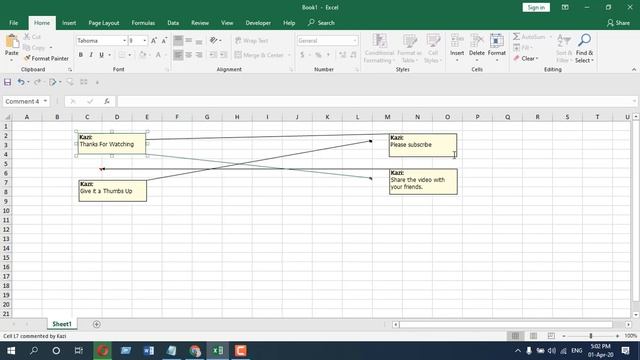Click the zoom slider handle
This screenshot has height=360, width=640.
[591, 336]
